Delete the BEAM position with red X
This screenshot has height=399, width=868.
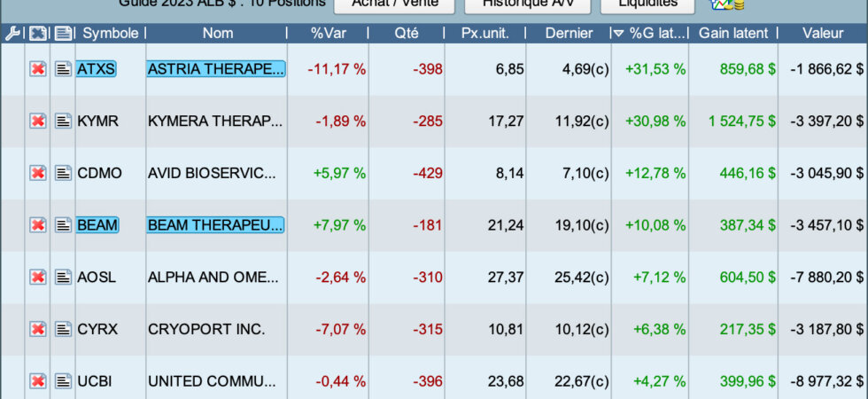[37, 225]
